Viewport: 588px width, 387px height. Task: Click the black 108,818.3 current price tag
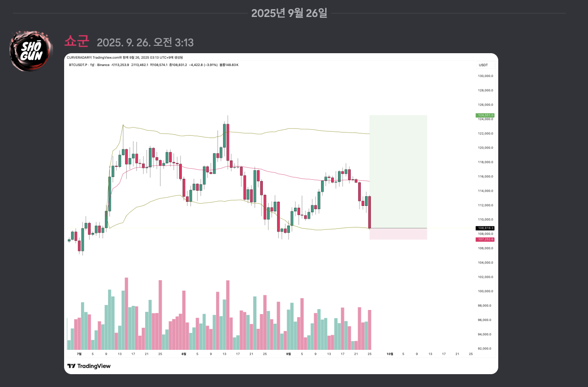pyautogui.click(x=485, y=228)
